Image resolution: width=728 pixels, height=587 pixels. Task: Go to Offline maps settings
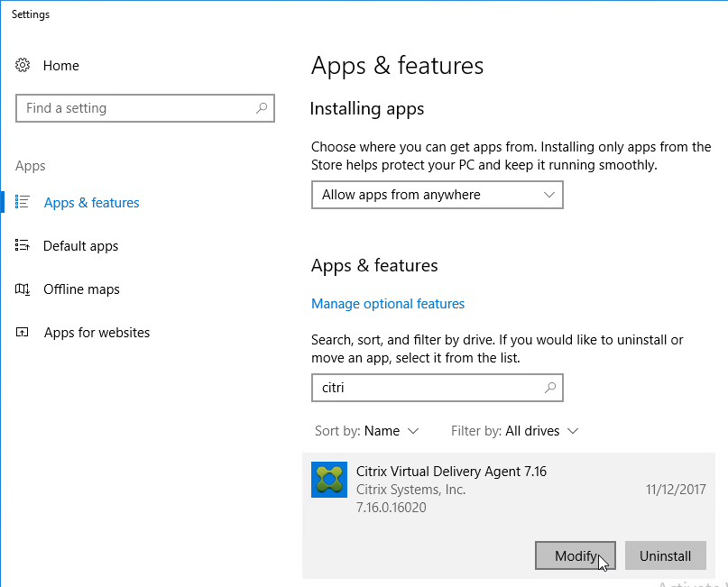point(81,289)
